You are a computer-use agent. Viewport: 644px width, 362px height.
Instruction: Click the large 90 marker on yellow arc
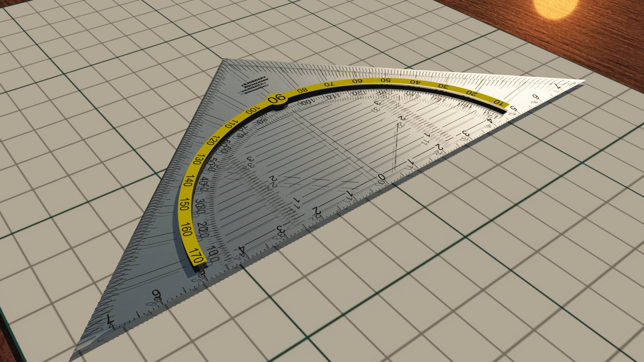[277, 99]
